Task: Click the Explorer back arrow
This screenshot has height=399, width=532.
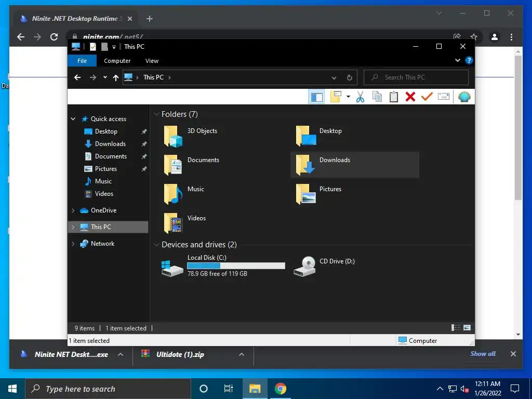Action: click(x=77, y=77)
